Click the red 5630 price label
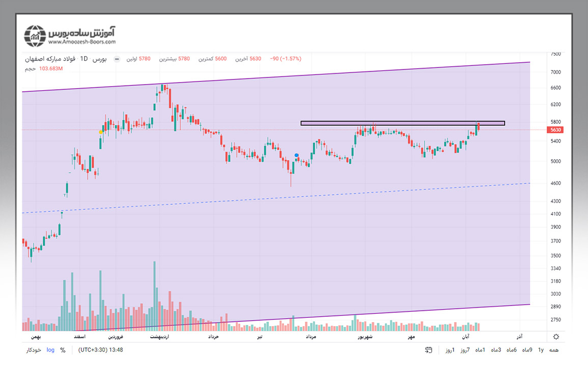 (x=555, y=130)
